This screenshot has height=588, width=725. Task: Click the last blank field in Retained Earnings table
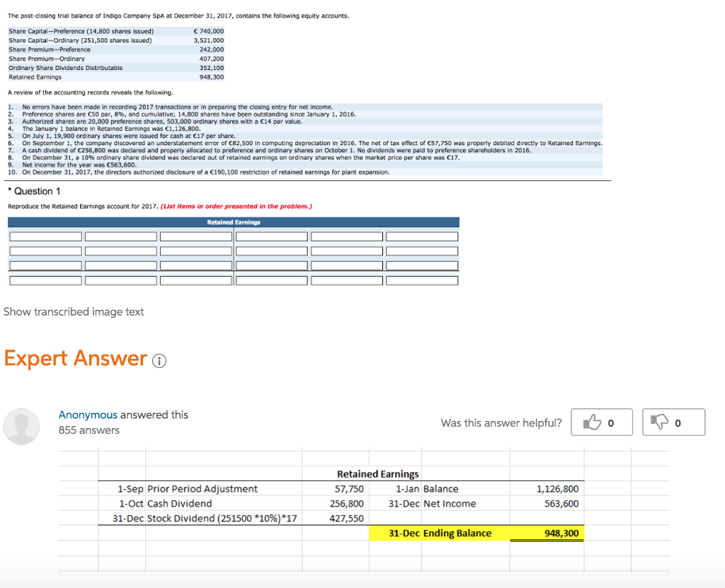[x=422, y=279]
